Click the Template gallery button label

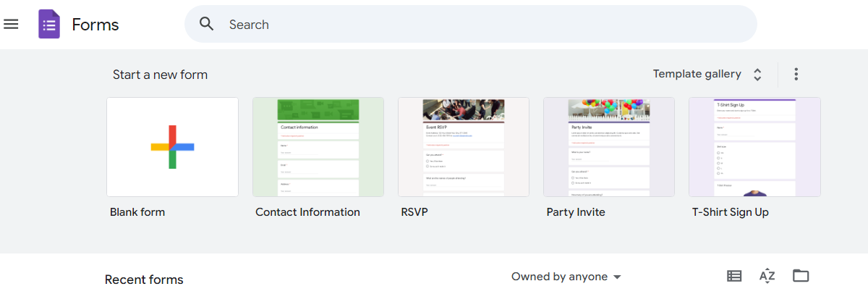pos(697,74)
